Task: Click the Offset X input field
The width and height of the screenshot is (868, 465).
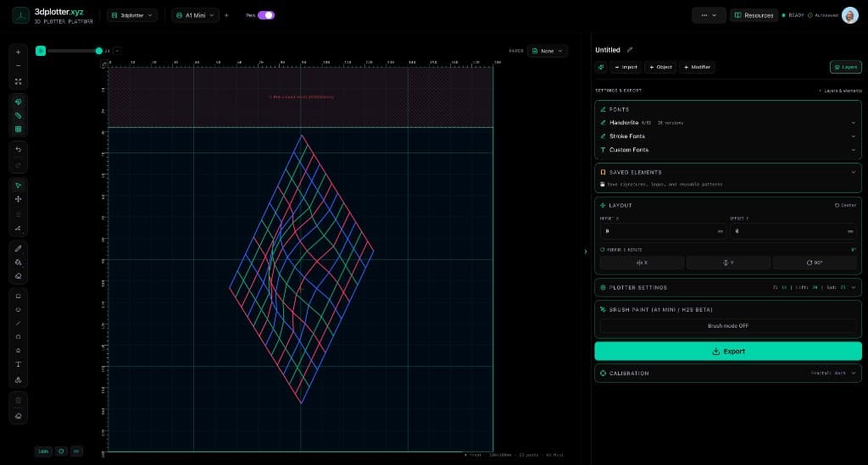Action: point(663,231)
